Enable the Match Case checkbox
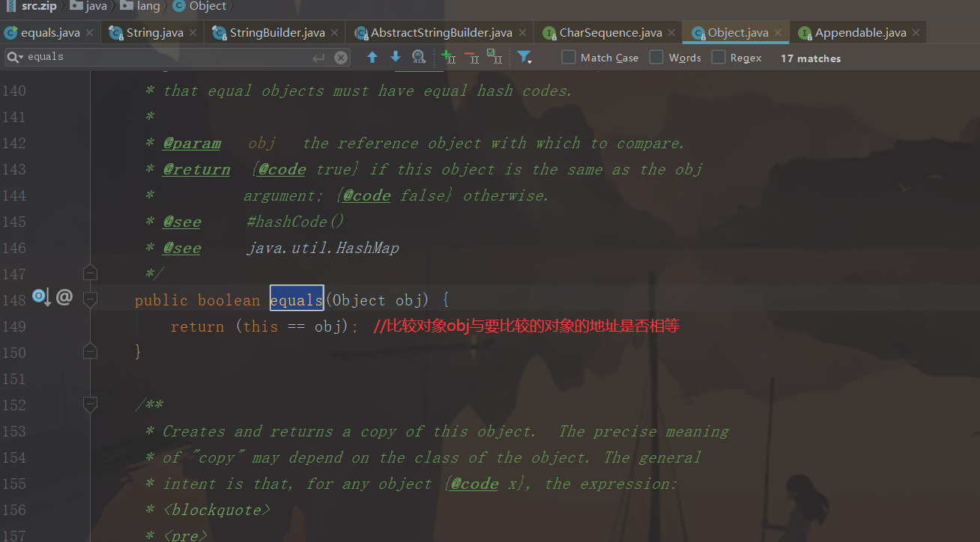Screen dimensions: 980x542 tap(569, 58)
